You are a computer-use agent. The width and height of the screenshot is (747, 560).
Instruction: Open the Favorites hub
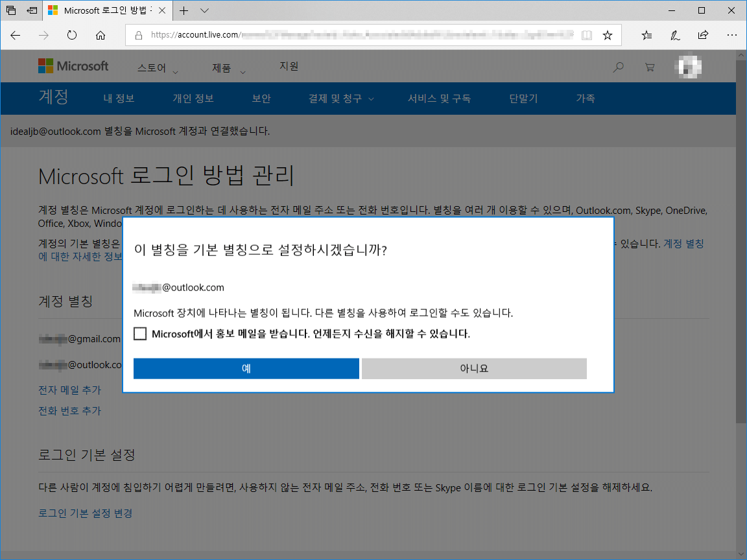[x=646, y=35]
